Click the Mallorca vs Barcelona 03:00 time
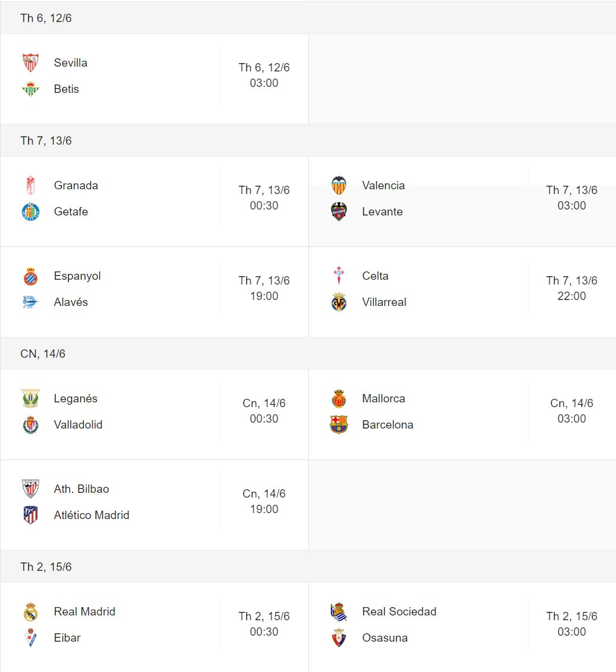Viewport: 616px width, 672px height. 571,418
